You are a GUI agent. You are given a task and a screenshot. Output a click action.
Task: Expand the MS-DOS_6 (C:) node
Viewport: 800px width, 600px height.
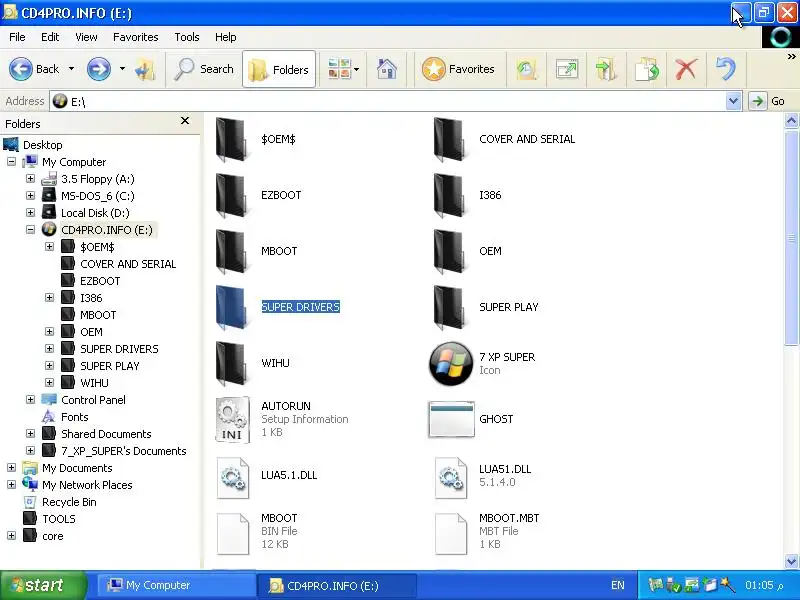pos(31,195)
